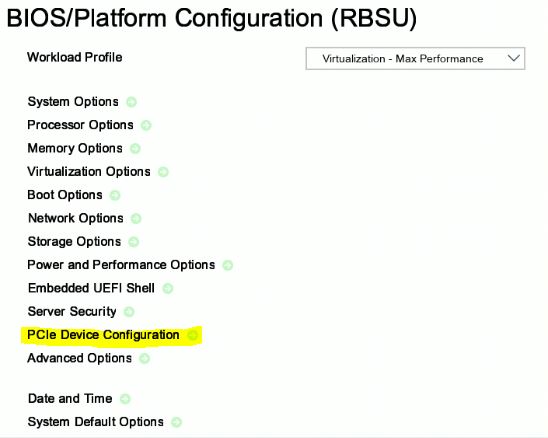Select the System Default Options entry
This screenshot has height=438, width=548.
(x=95, y=422)
